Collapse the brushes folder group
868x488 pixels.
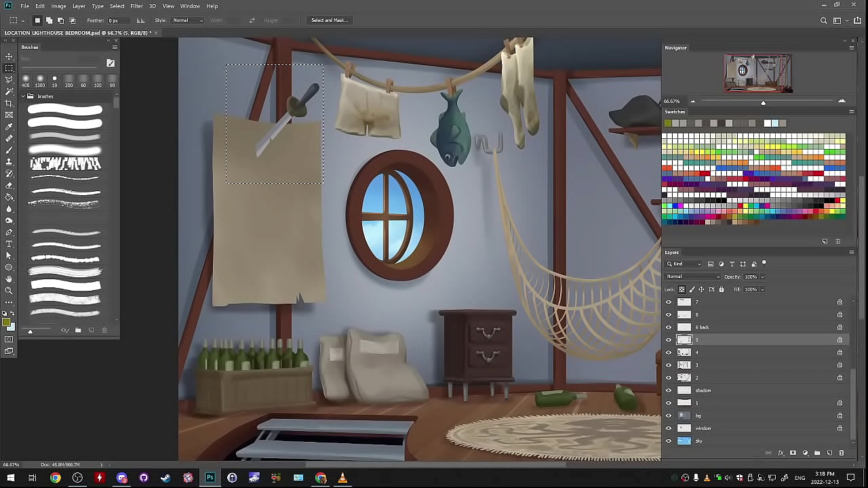pos(23,96)
